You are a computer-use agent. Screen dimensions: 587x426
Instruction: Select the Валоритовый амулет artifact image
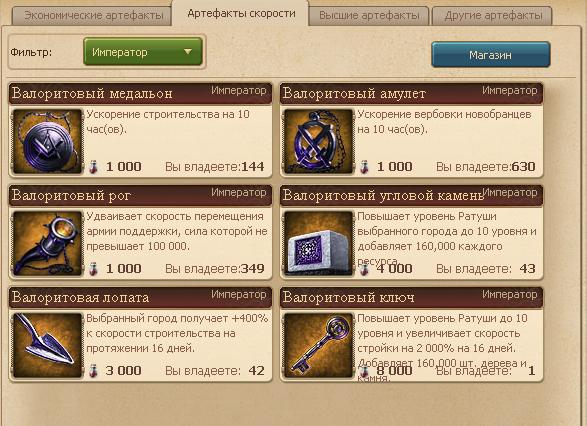pos(319,142)
